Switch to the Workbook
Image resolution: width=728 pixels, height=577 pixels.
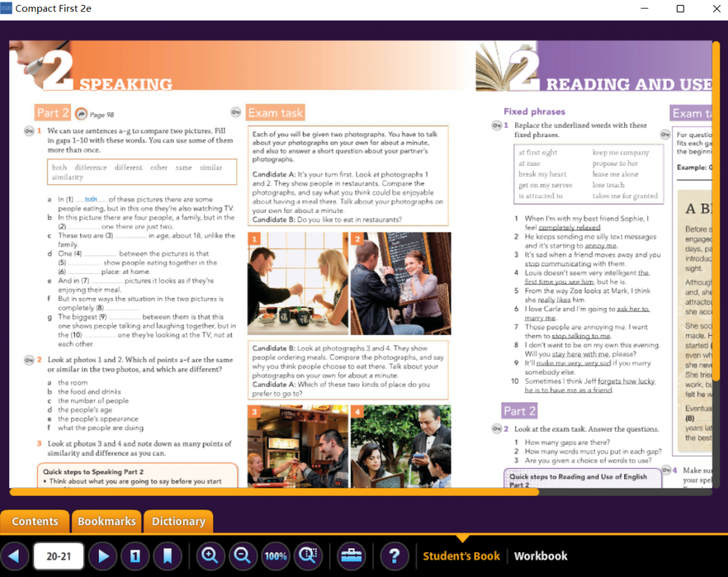pos(540,556)
